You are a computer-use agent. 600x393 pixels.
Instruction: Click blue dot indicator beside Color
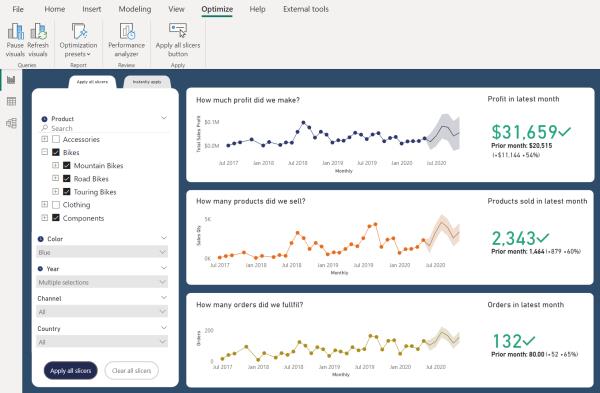pyautogui.click(x=41, y=239)
